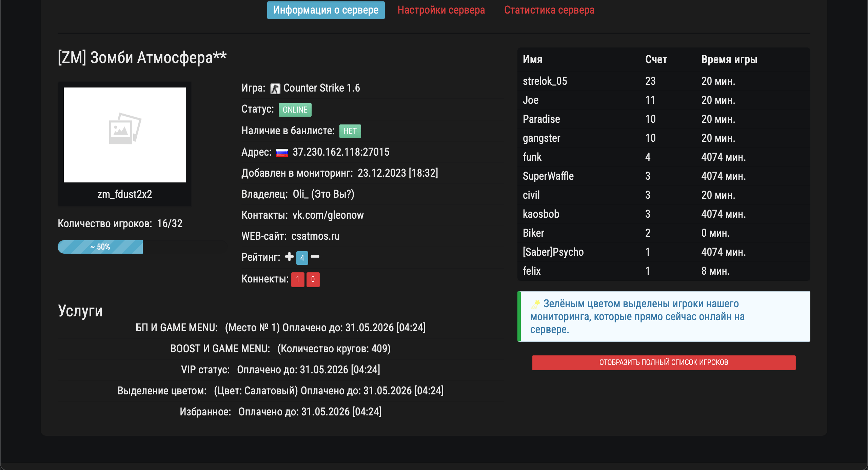
Task: Click the red connects badge showing 1
Action: click(x=298, y=279)
